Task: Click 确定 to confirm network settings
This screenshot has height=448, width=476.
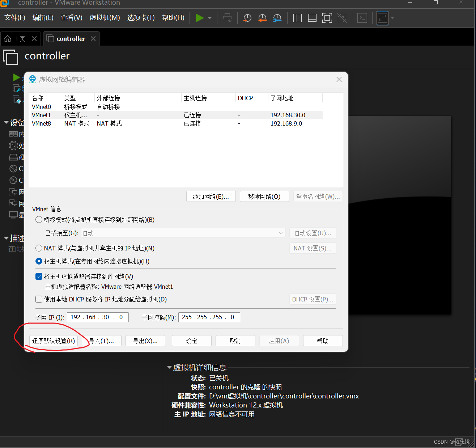Action: click(x=192, y=341)
